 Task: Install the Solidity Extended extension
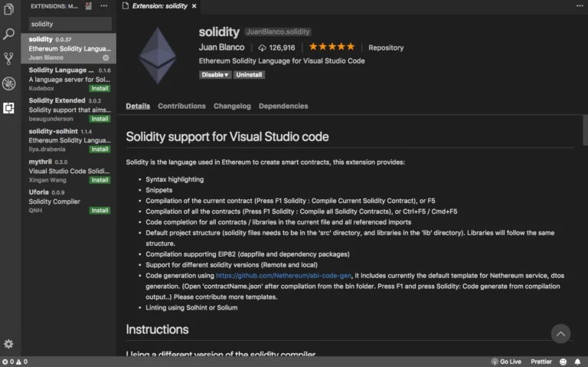[100, 119]
